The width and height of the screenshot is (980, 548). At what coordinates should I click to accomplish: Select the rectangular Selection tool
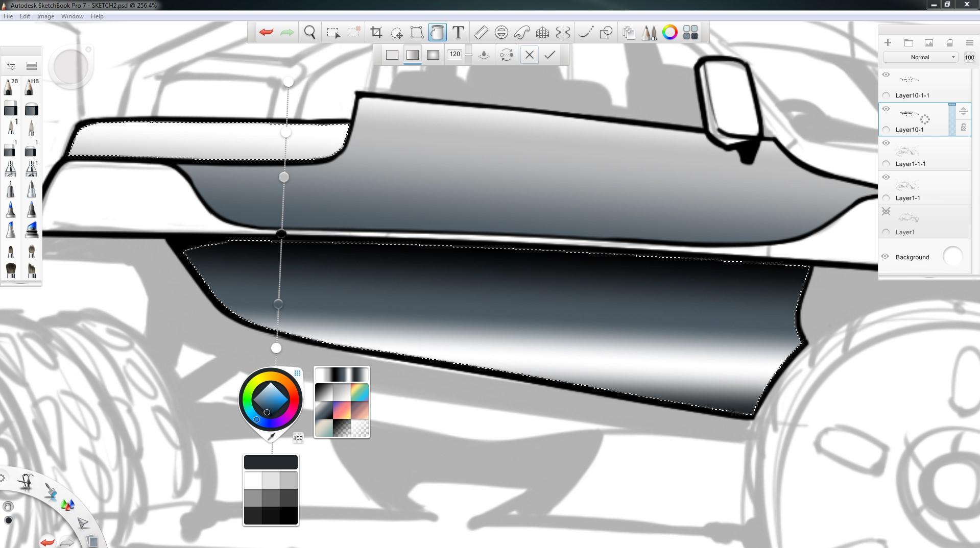coord(333,33)
